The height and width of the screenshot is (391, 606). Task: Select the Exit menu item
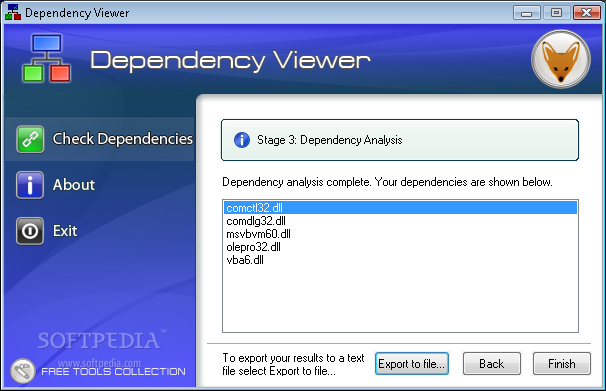click(65, 231)
